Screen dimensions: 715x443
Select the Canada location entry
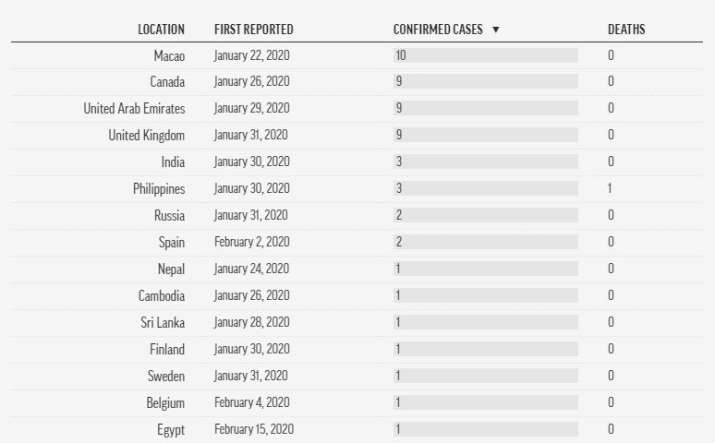click(167, 82)
